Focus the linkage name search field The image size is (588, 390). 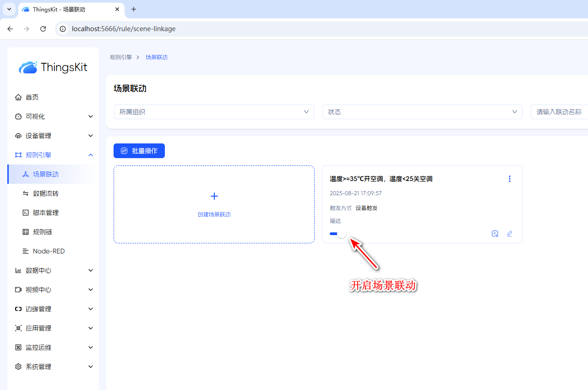coord(559,112)
